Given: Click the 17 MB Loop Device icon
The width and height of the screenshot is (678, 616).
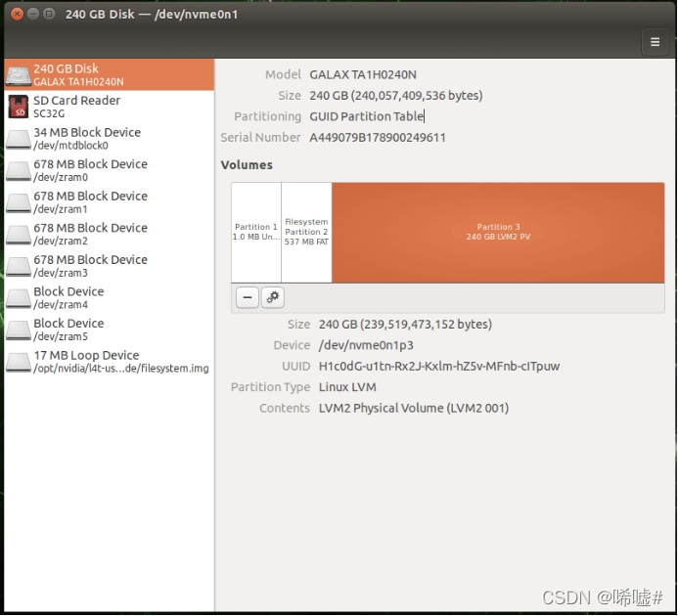Looking at the screenshot, I should (19, 362).
